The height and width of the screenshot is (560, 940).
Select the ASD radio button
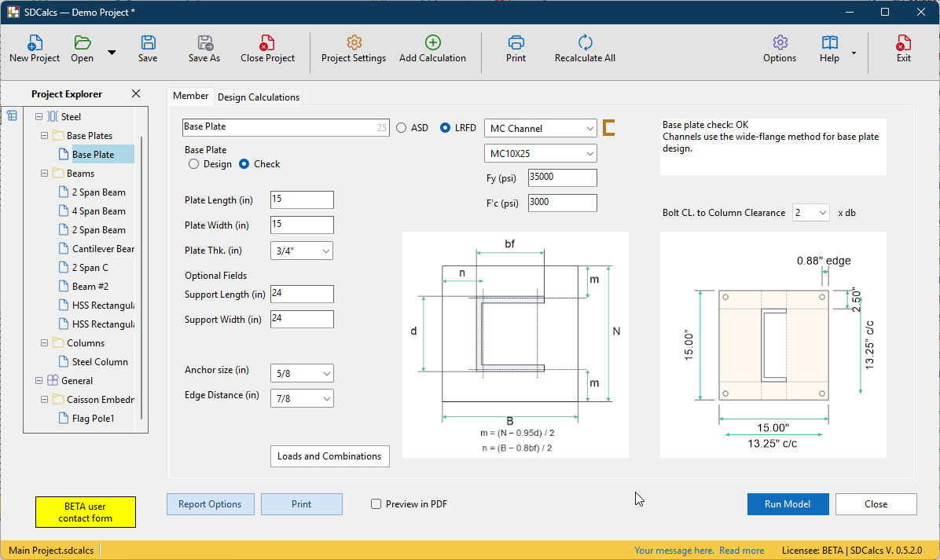click(x=401, y=127)
